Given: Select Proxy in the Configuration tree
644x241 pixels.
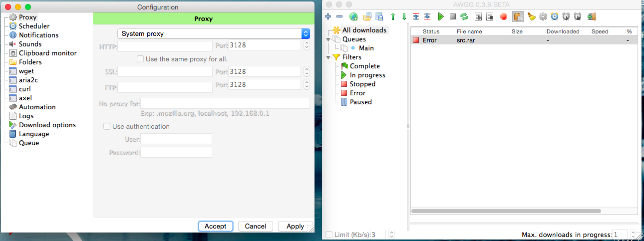Looking at the screenshot, I should pos(27,17).
